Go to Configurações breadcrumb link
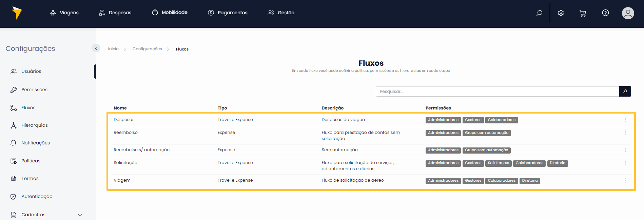 [147, 49]
